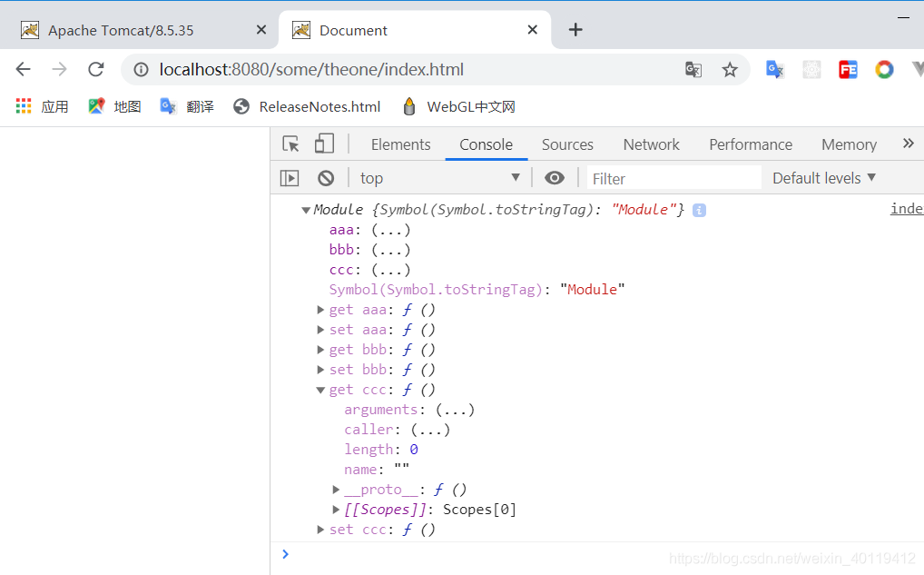Invoke the ccc property getter (...)
Viewport: 924px width, 575px height.
click(x=390, y=270)
